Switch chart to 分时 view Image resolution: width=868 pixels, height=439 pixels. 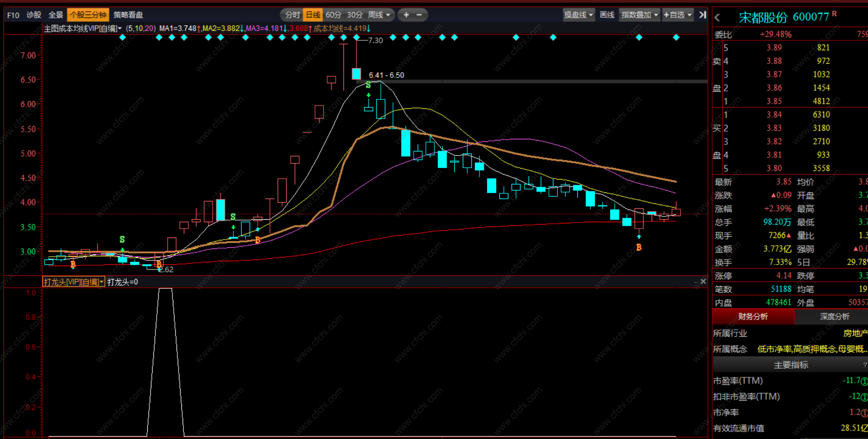tap(292, 15)
